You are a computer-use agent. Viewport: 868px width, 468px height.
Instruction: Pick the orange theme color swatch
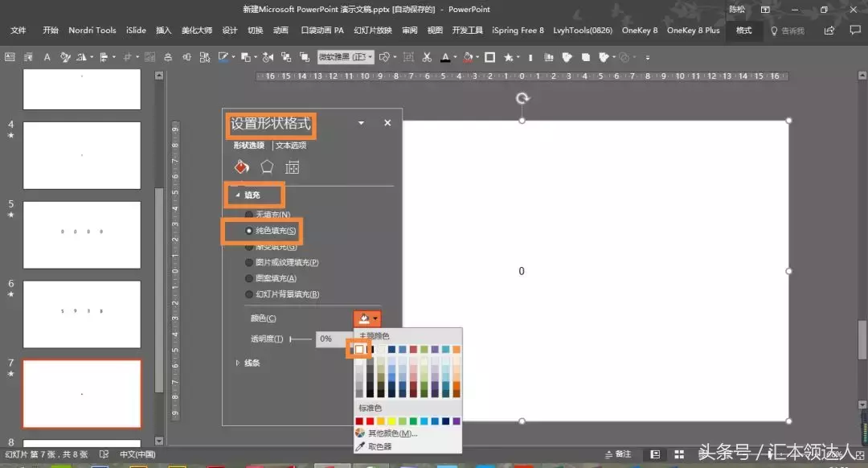457,350
